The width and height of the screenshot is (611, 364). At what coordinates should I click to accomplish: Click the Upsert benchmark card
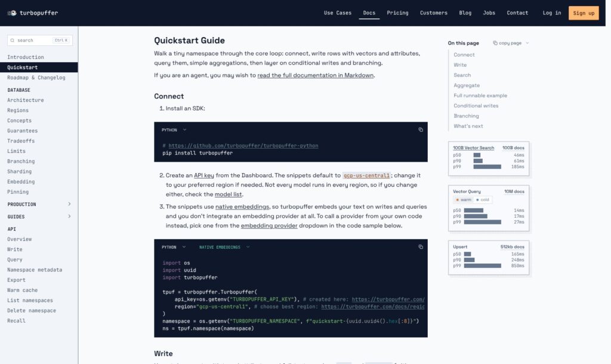(489, 258)
